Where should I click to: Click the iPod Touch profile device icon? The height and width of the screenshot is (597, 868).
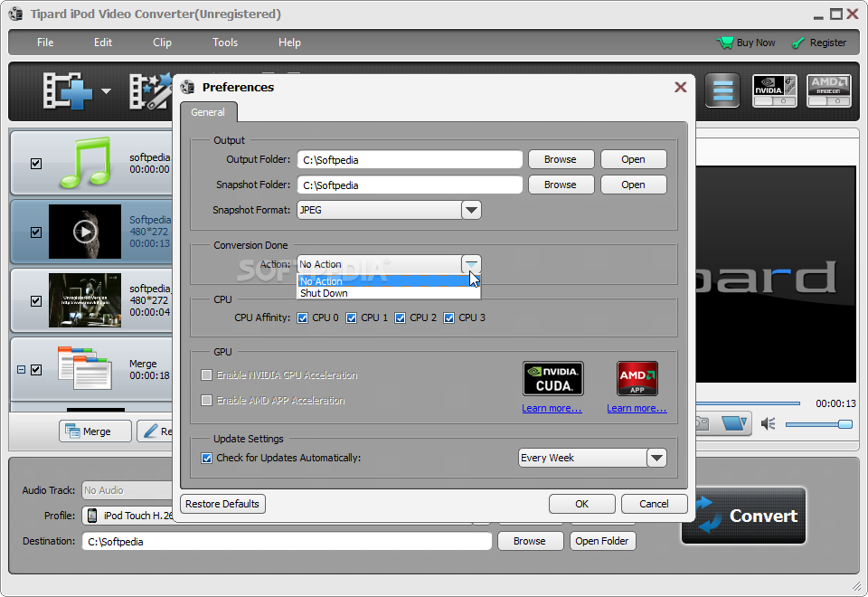point(92,516)
